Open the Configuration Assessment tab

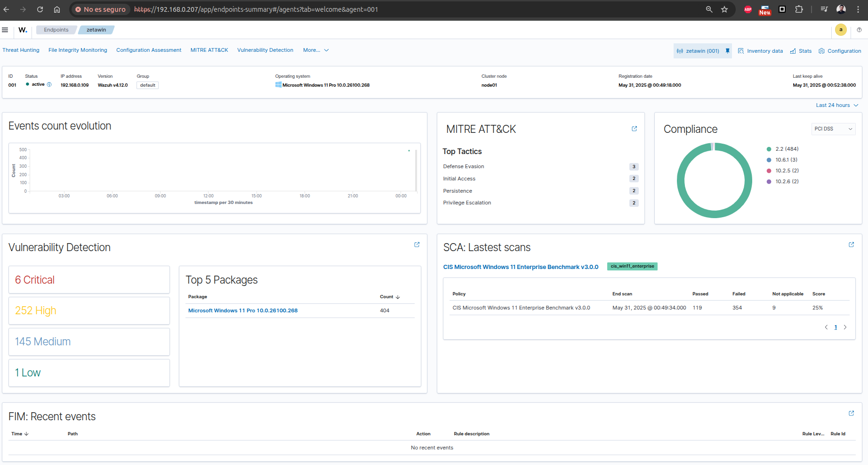(x=149, y=50)
